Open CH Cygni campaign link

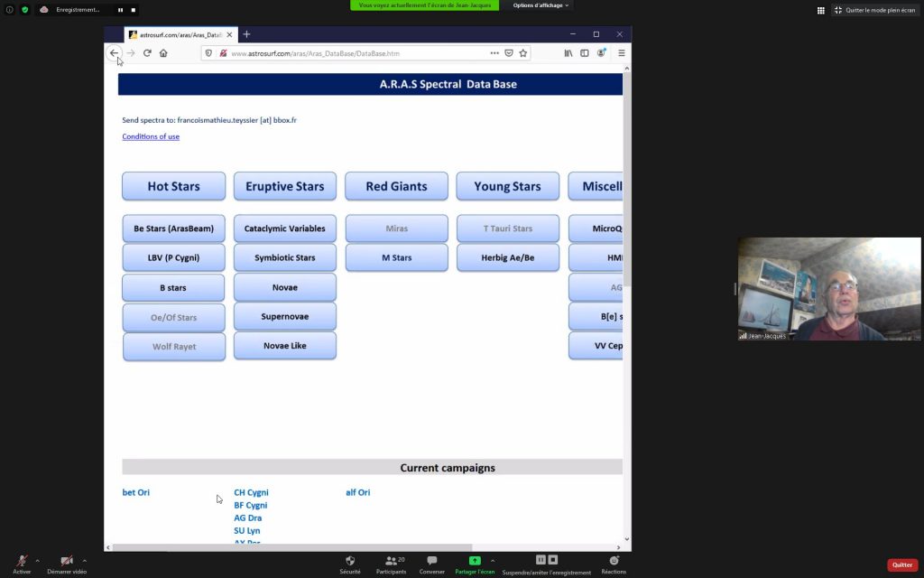tap(251, 492)
